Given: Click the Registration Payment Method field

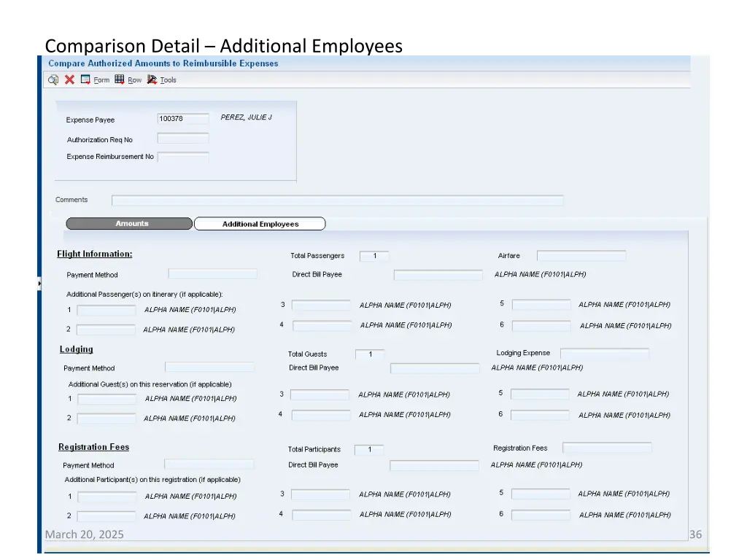Looking at the screenshot, I should coord(209,464).
